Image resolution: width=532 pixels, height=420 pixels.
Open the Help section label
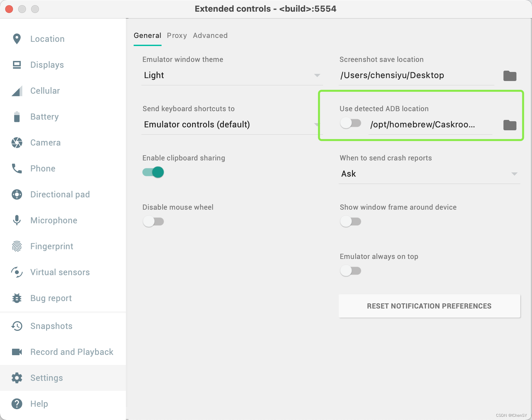39,404
